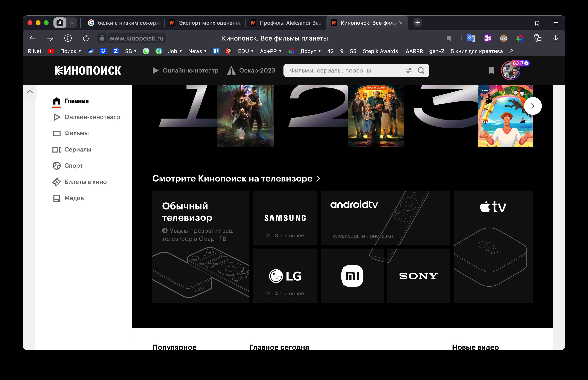The image size is (588, 380).
Task: Close the active Кинопоиск tab
Action: pos(401,23)
